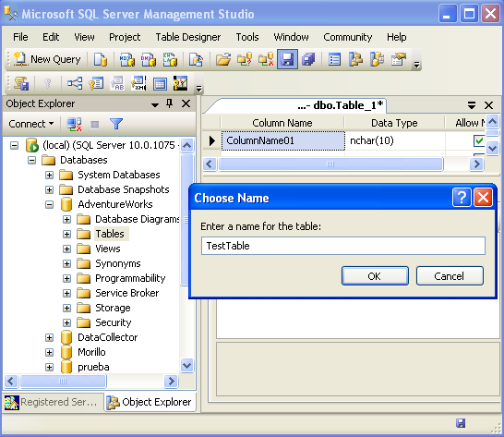Expand the Morillo database
The width and height of the screenshot is (504, 437).
point(49,352)
